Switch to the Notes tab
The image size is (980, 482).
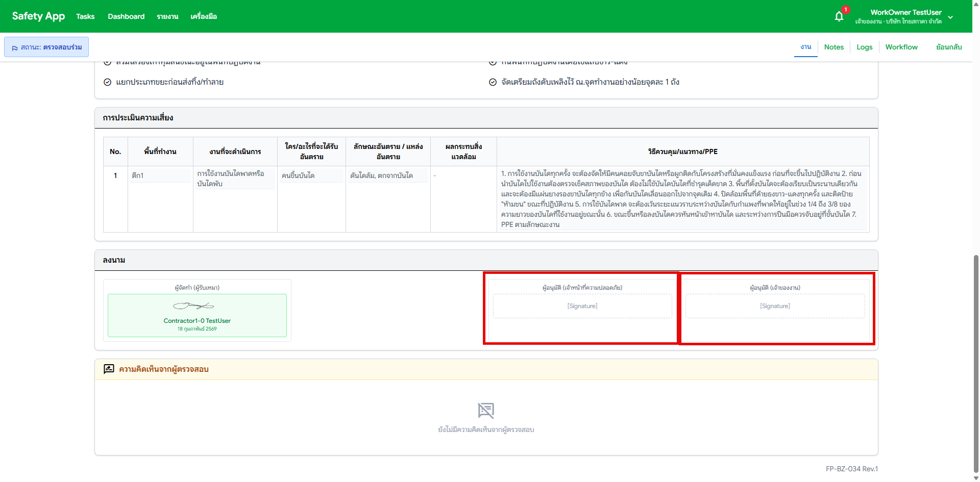[834, 47]
